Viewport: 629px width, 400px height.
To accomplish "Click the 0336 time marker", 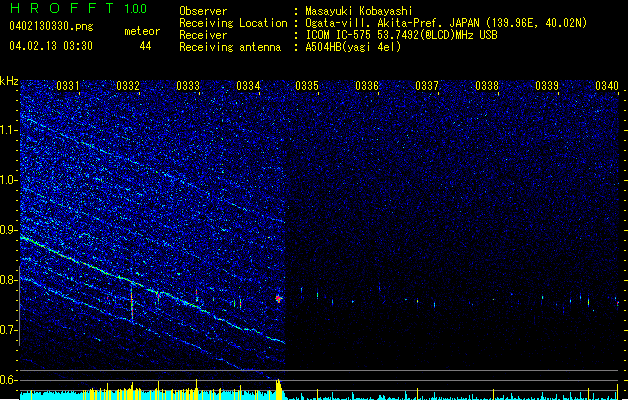I will (x=367, y=86).
